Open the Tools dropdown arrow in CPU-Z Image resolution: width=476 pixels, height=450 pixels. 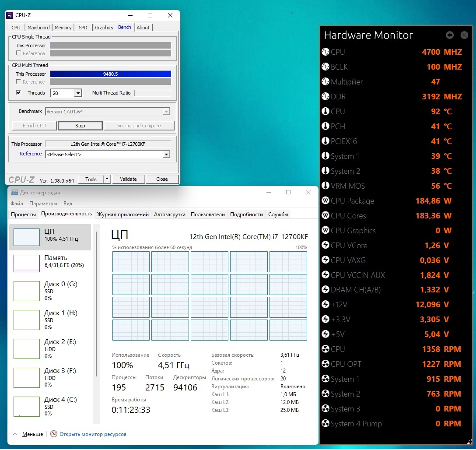pos(107,179)
